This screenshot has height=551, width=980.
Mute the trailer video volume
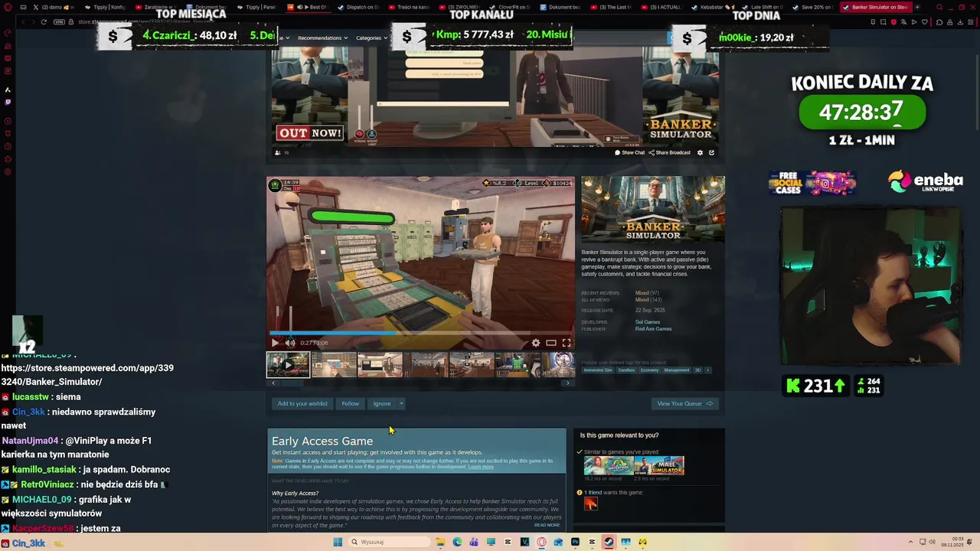[290, 343]
